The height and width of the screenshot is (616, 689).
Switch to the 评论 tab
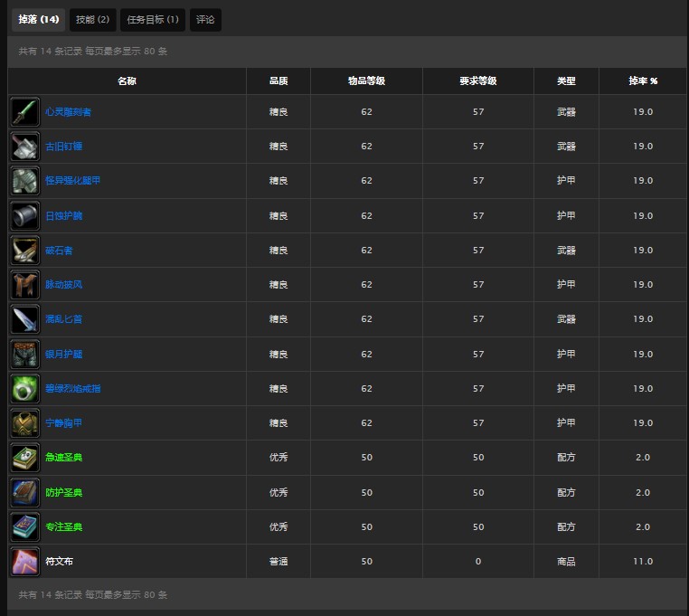tap(205, 19)
